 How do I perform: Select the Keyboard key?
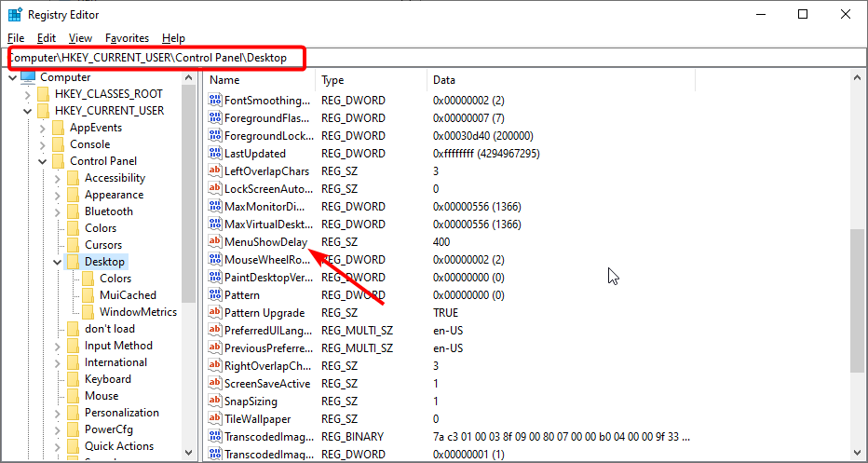point(107,379)
